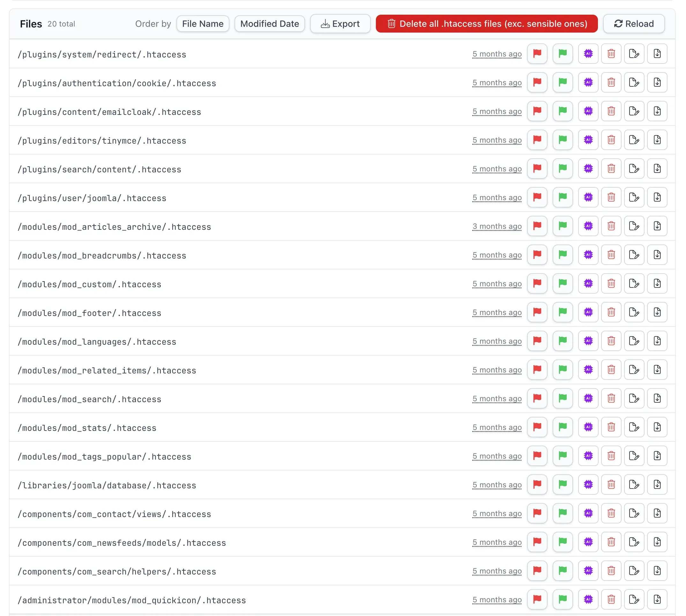Click green flag for /administrator/modules/mod_quickicon/.htaccess
Image resolution: width=686 pixels, height=616 pixels.
(563, 600)
